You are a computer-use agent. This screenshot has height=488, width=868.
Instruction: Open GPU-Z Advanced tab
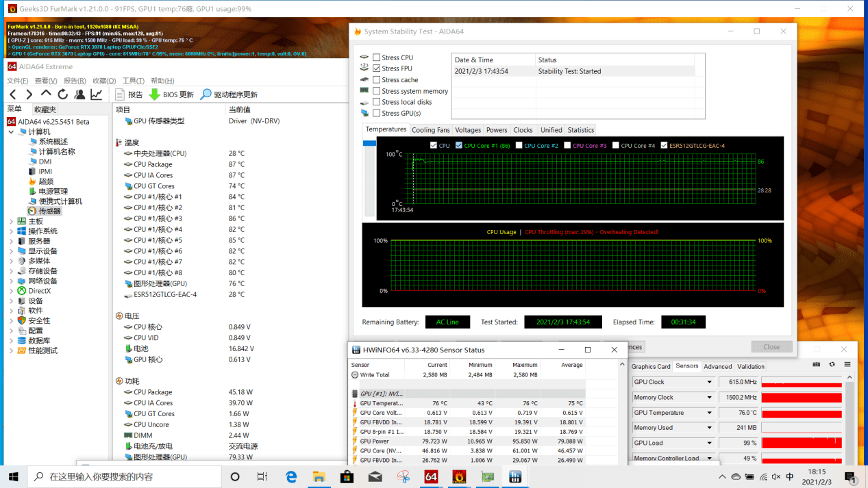click(718, 366)
